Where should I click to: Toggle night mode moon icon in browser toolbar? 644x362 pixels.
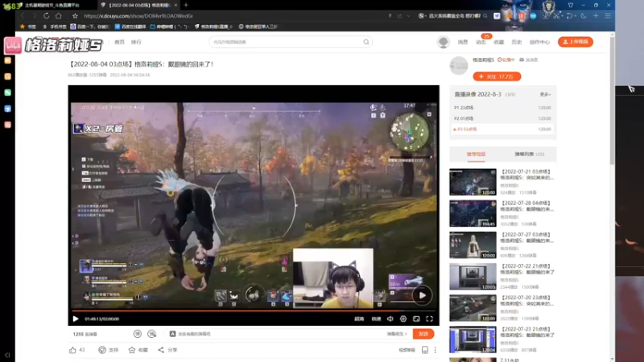click(584, 16)
